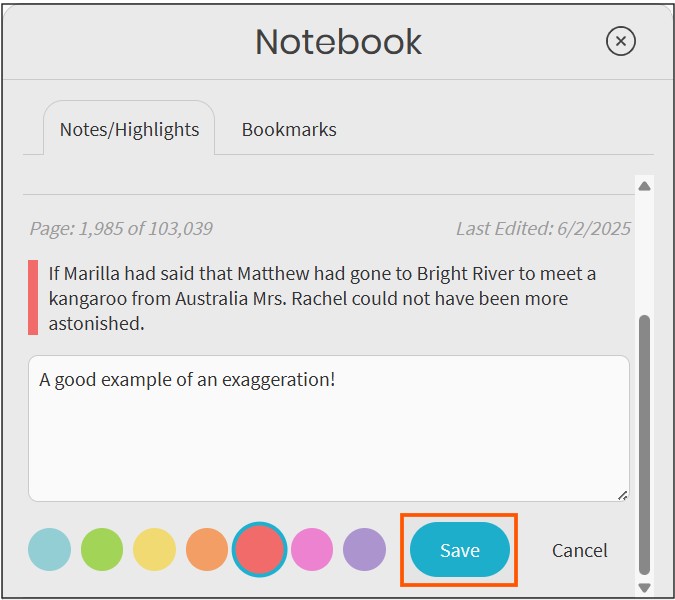This screenshot has height=600, width=675.
Task: Switch to the Bookmarks tab
Action: pyautogui.click(x=289, y=130)
